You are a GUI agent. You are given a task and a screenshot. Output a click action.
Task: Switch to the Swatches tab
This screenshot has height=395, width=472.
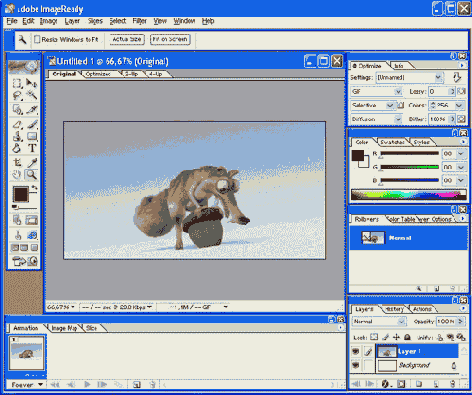(x=392, y=142)
